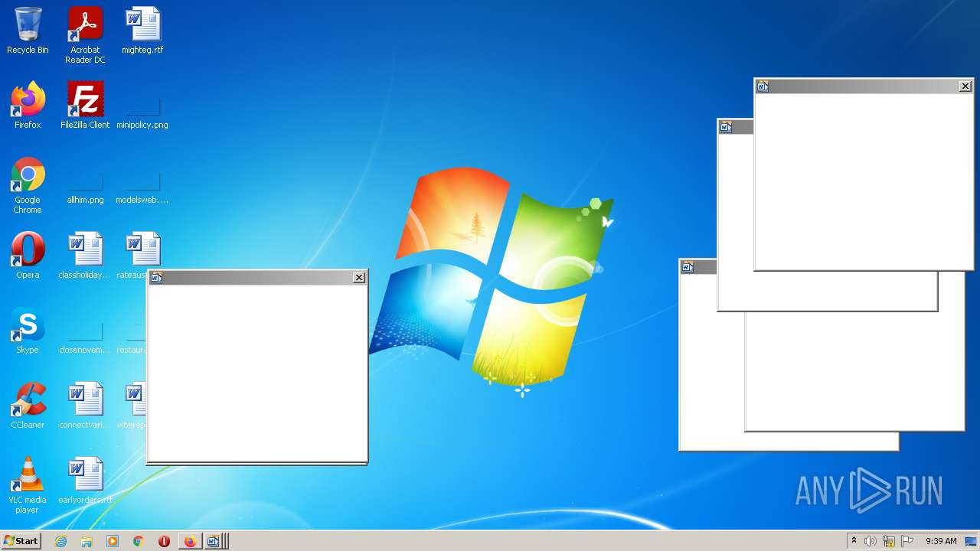Viewport: 980px width, 551px height.
Task: Click the titlebar icon of the middle-right window
Action: coord(726,127)
